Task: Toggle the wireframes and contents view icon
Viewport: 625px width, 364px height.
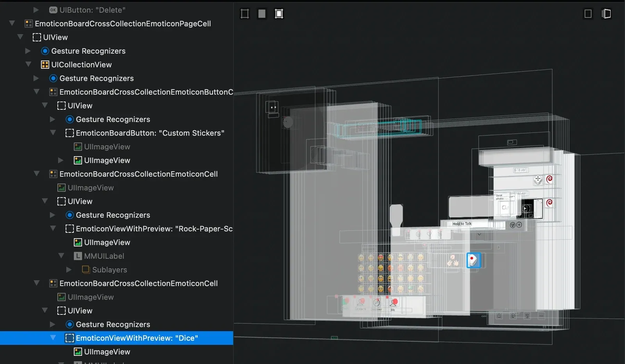Action: 279,14
